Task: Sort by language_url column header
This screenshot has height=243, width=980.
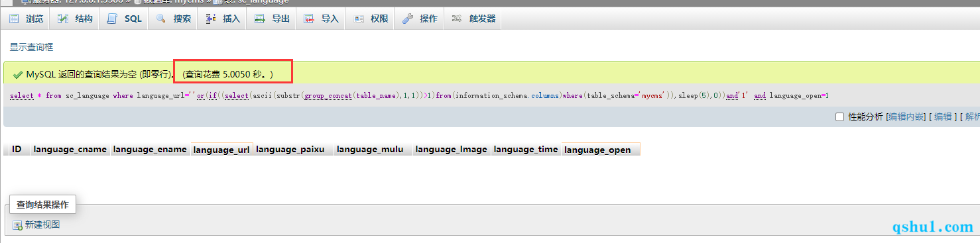Action: [x=221, y=150]
